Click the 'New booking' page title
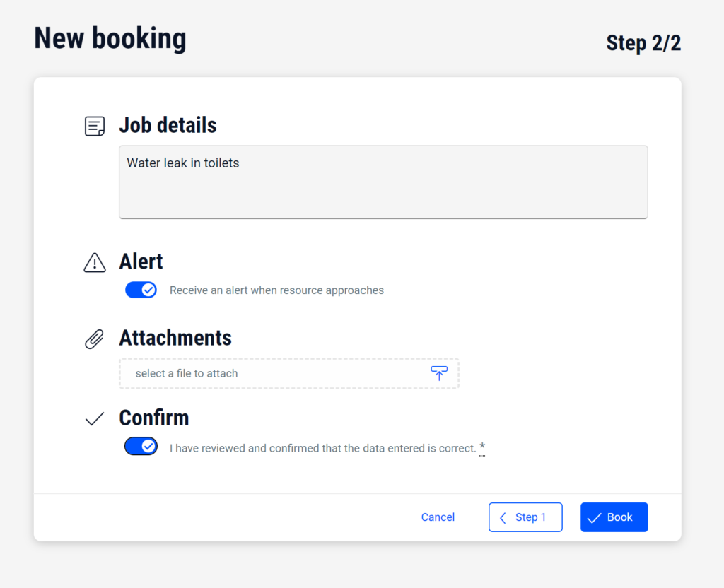 click(110, 38)
